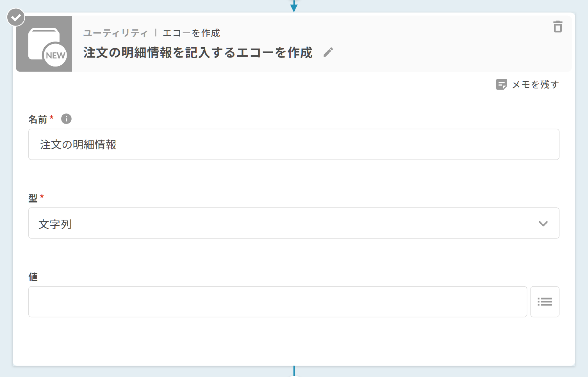Toggle the checkmark circle on the step card
Screen dimensions: 588x377
pyautogui.click(x=16, y=17)
